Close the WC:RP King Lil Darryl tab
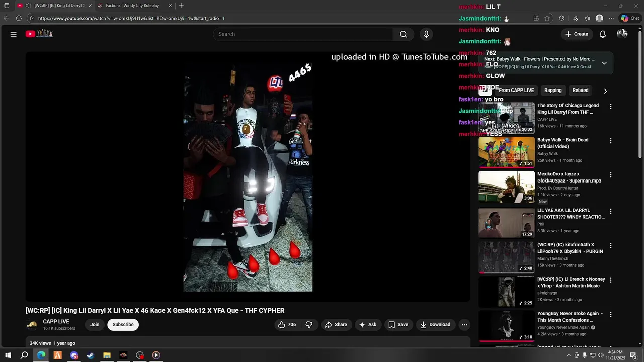 90,6
